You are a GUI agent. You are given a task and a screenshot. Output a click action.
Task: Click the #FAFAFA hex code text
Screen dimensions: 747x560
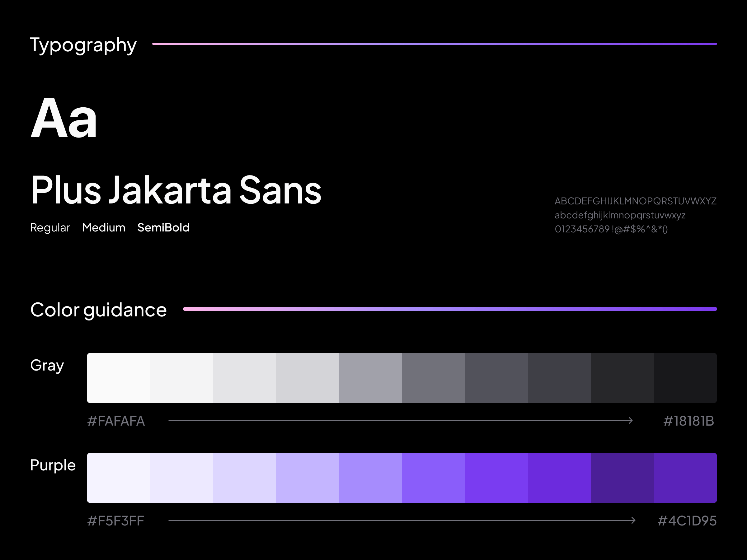click(x=116, y=421)
